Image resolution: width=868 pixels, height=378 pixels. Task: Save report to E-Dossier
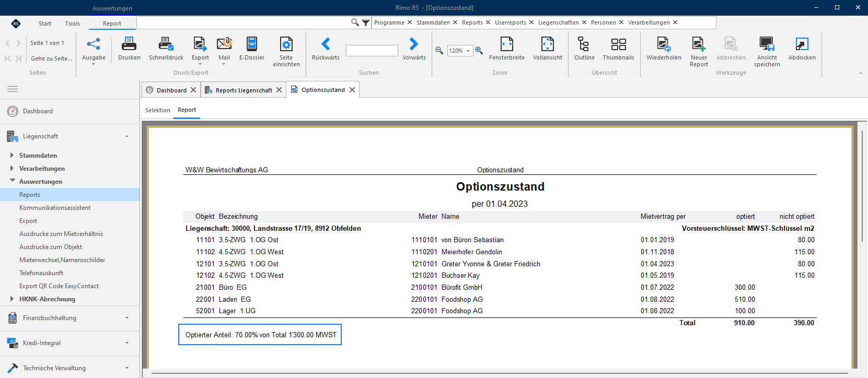[x=252, y=49]
